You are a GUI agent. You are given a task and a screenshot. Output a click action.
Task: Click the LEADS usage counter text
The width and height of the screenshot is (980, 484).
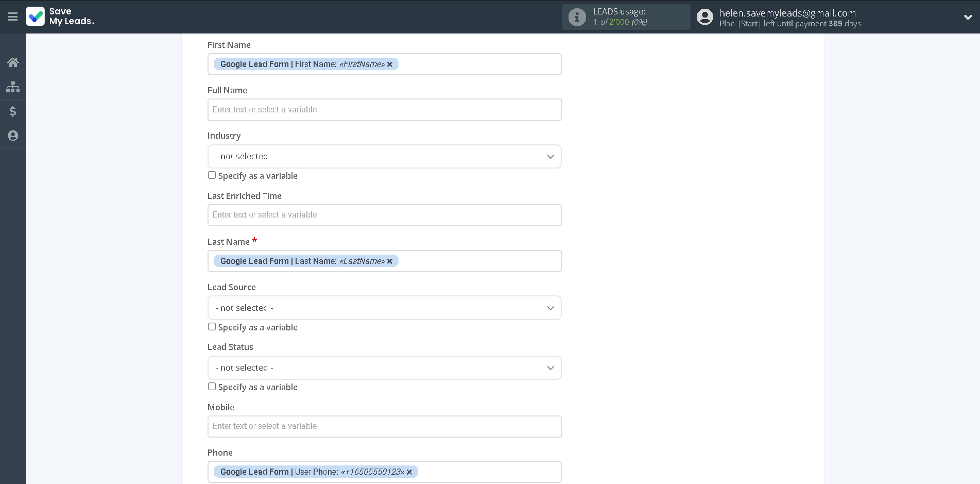point(620,16)
